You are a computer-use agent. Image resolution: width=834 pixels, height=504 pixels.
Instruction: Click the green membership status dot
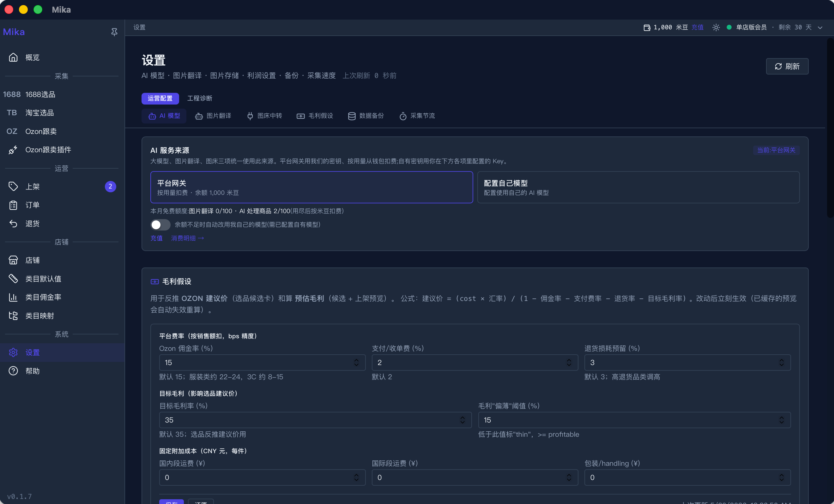click(x=729, y=27)
